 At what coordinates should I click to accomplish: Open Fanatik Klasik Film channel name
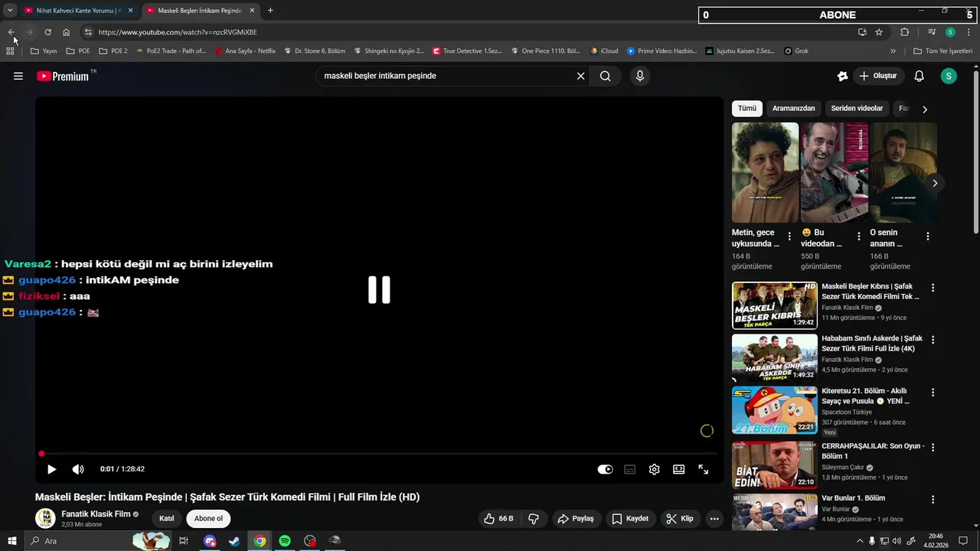tap(96, 514)
